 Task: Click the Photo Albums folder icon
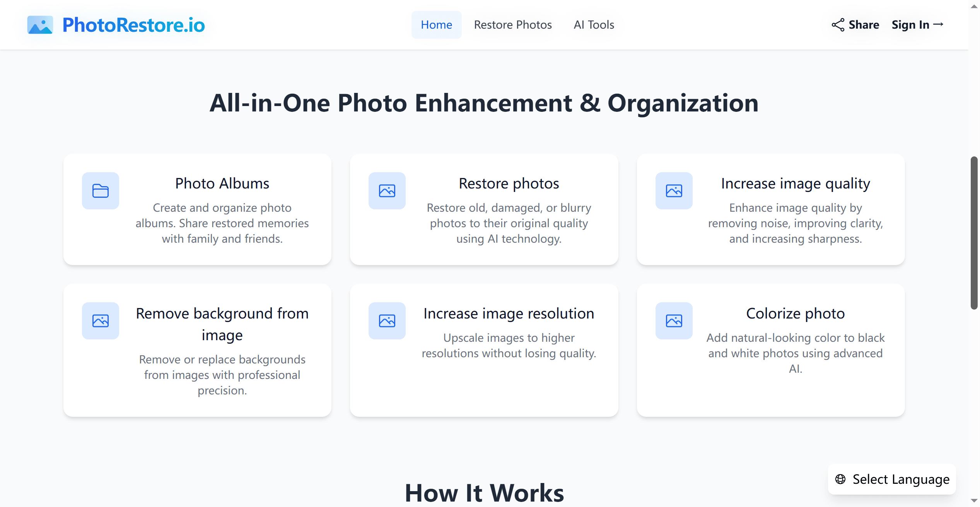101,191
